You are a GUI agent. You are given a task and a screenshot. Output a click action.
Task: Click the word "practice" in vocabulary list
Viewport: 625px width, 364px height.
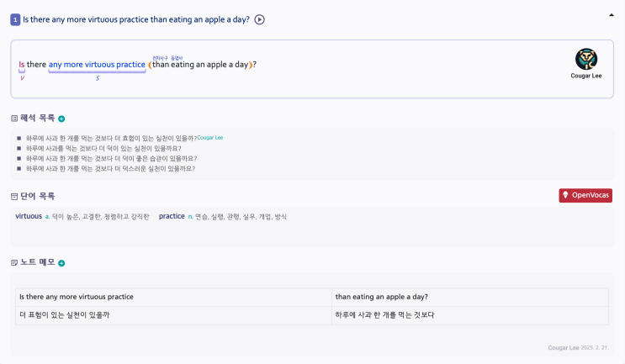pos(172,217)
